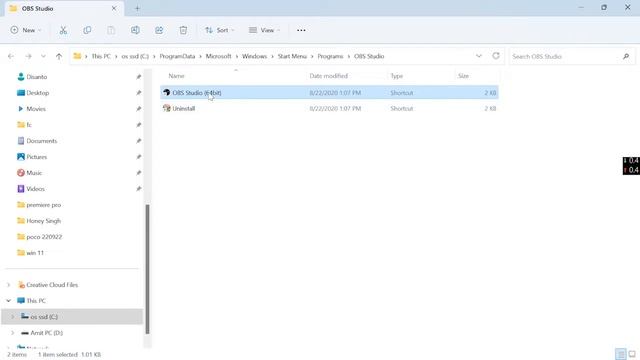Click the navigation pane scrollbar
This screenshot has height=360, width=640.
147,269
